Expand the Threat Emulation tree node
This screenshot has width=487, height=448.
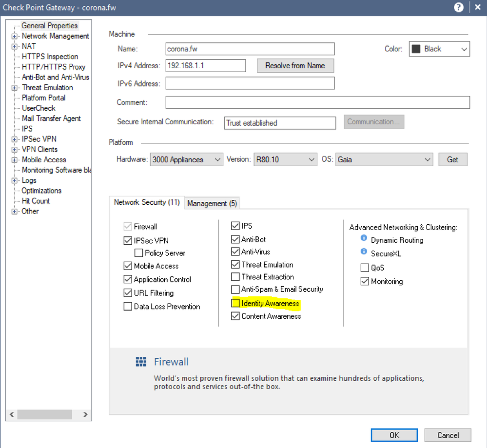[x=14, y=88]
